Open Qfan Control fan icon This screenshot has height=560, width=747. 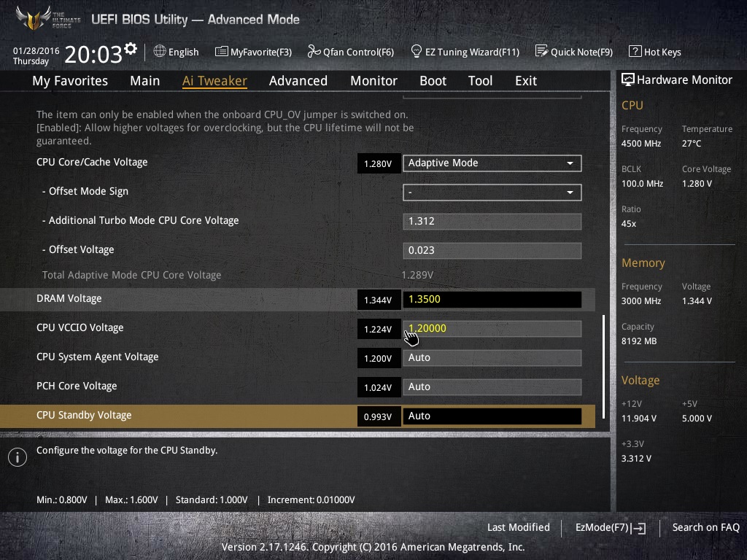pos(314,51)
